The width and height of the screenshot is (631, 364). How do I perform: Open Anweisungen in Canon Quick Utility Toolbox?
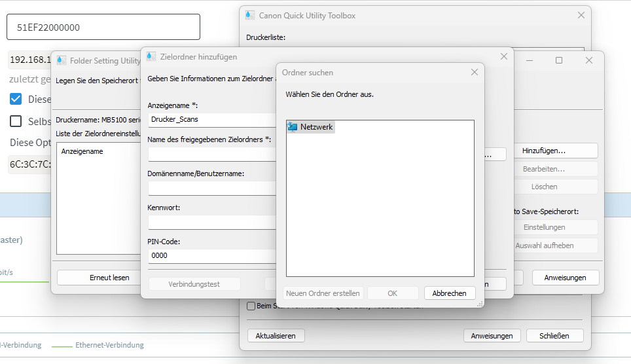tap(492, 336)
